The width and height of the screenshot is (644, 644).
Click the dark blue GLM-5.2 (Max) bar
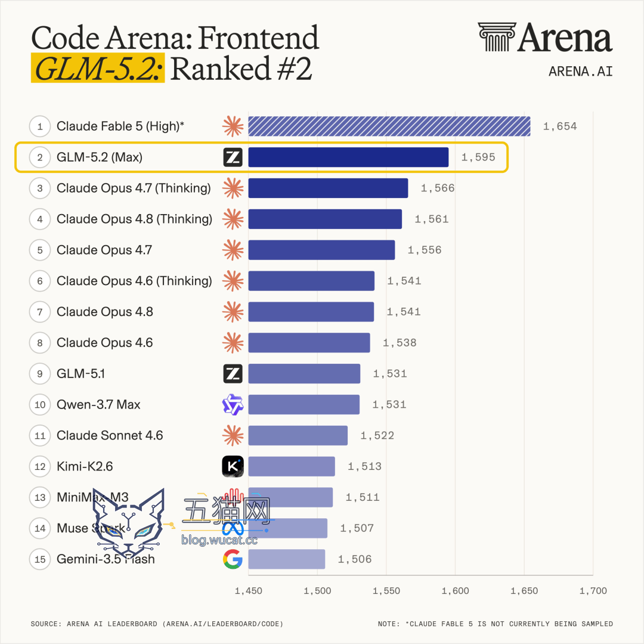click(x=348, y=157)
